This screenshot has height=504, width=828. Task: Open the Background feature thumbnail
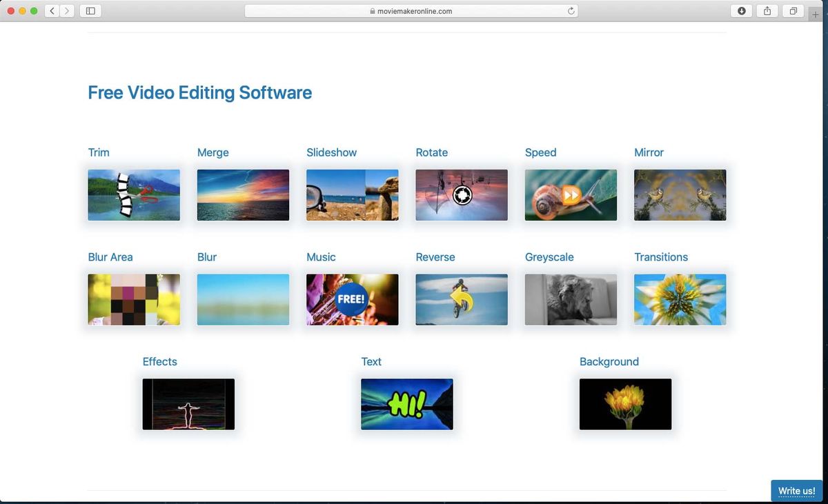click(x=625, y=404)
